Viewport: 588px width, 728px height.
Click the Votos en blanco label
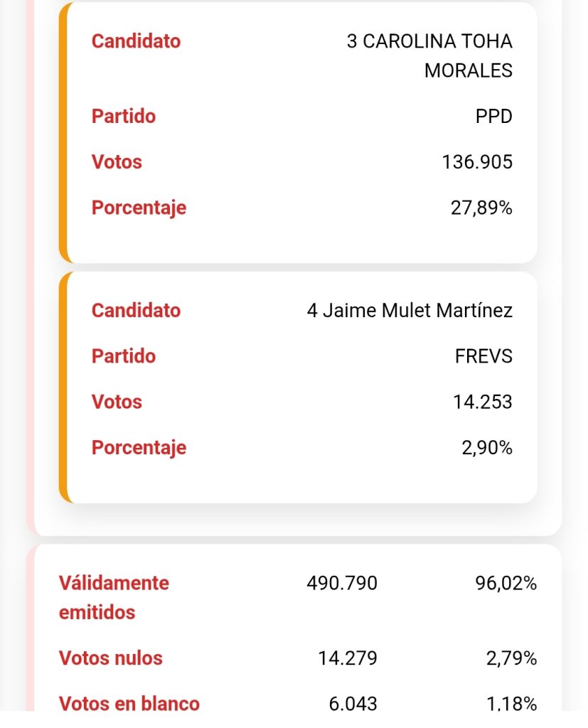tap(129, 703)
